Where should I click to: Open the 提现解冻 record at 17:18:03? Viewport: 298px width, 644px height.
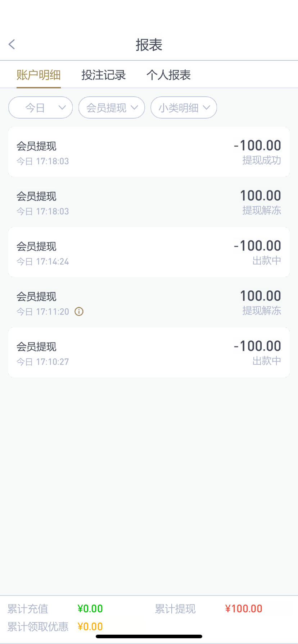(149, 202)
